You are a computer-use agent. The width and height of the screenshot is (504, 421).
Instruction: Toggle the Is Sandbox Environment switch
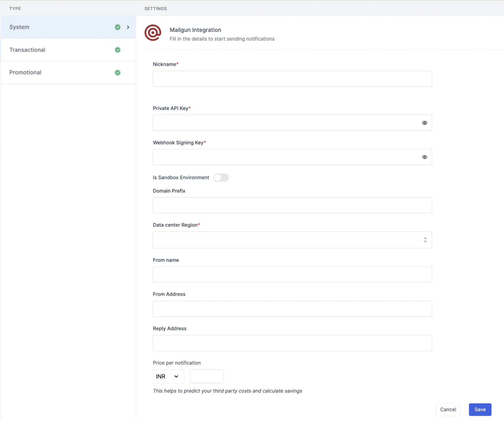[221, 178]
